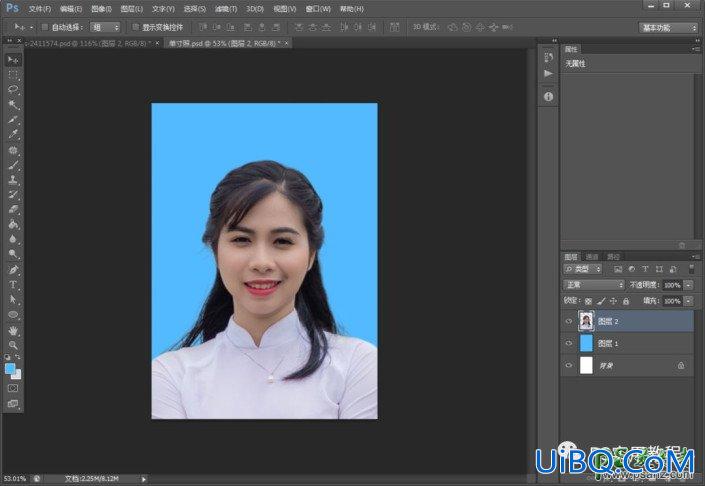The height and width of the screenshot is (486, 705).
Task: Select the Pen tool
Action: pos(13,270)
